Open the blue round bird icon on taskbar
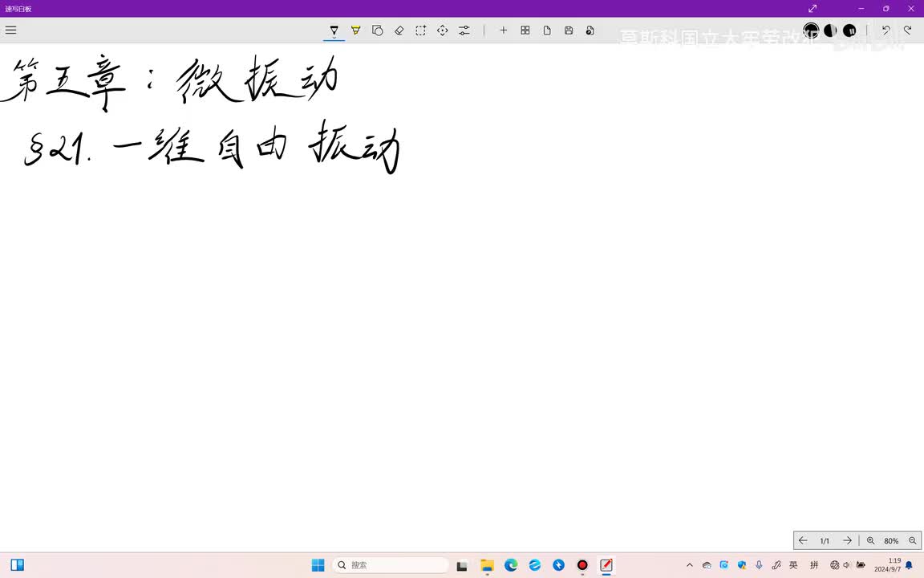924x578 pixels. click(x=558, y=565)
